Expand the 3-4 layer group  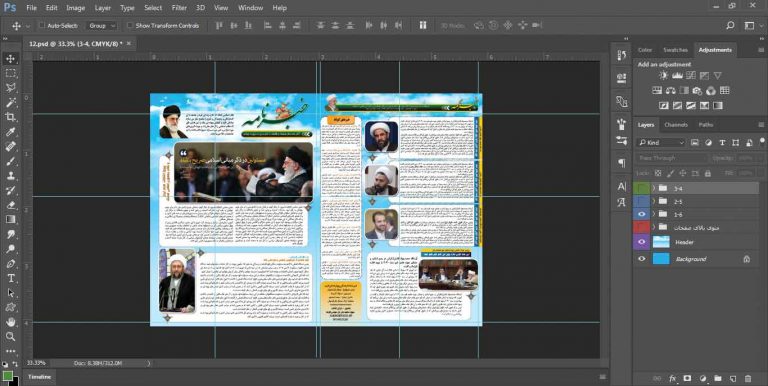(653, 188)
